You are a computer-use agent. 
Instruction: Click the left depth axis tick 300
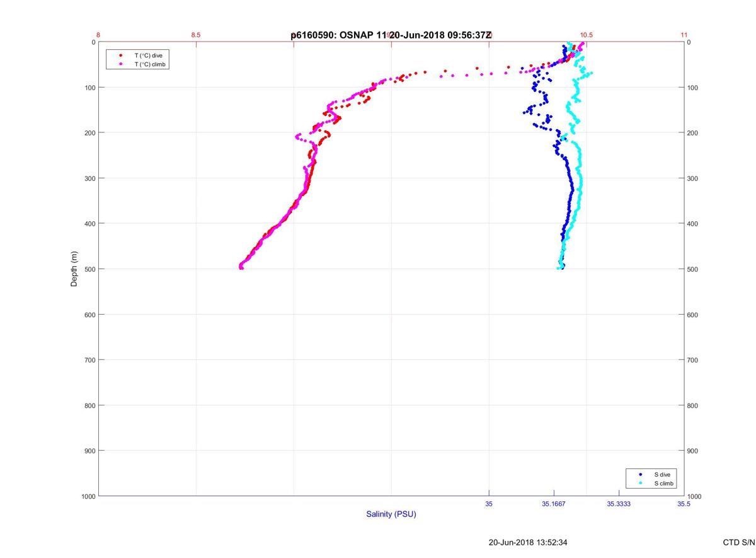[x=89, y=178]
